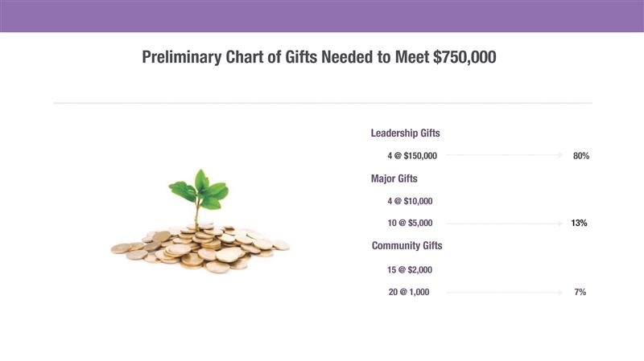Select the Leadership Gifts heading
644x361 pixels.
click(405, 133)
